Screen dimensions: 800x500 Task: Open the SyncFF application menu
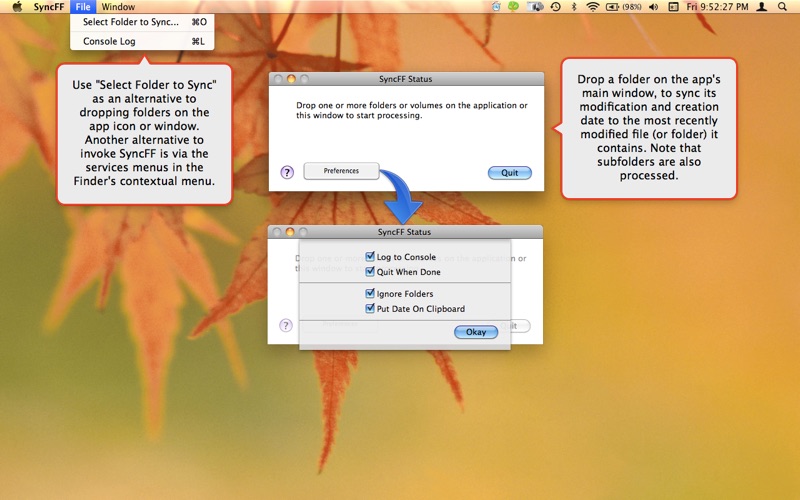(x=48, y=7)
